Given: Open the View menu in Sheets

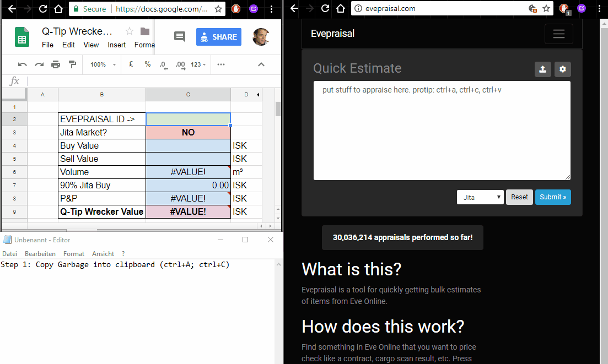Looking at the screenshot, I should tap(91, 45).
